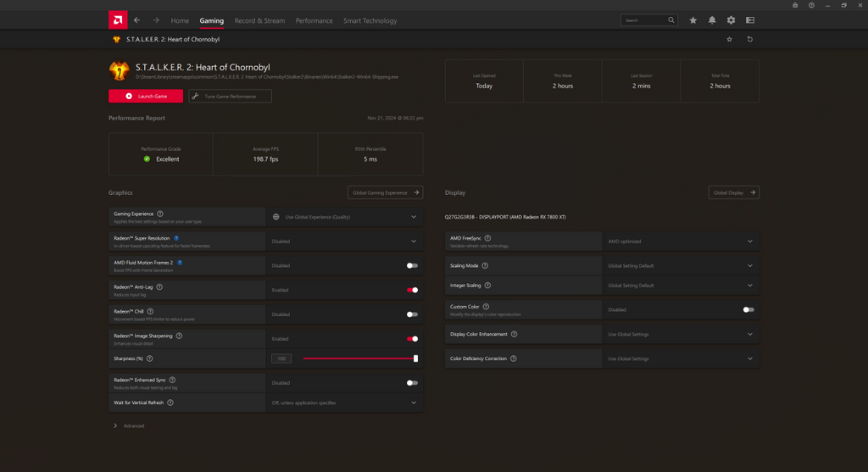
Task: Open the Record & Stream tab
Action: (x=259, y=20)
